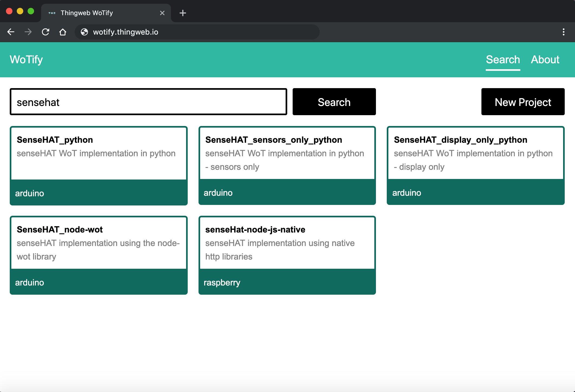Reload the current page
This screenshot has width=575, height=392.
pyautogui.click(x=45, y=32)
